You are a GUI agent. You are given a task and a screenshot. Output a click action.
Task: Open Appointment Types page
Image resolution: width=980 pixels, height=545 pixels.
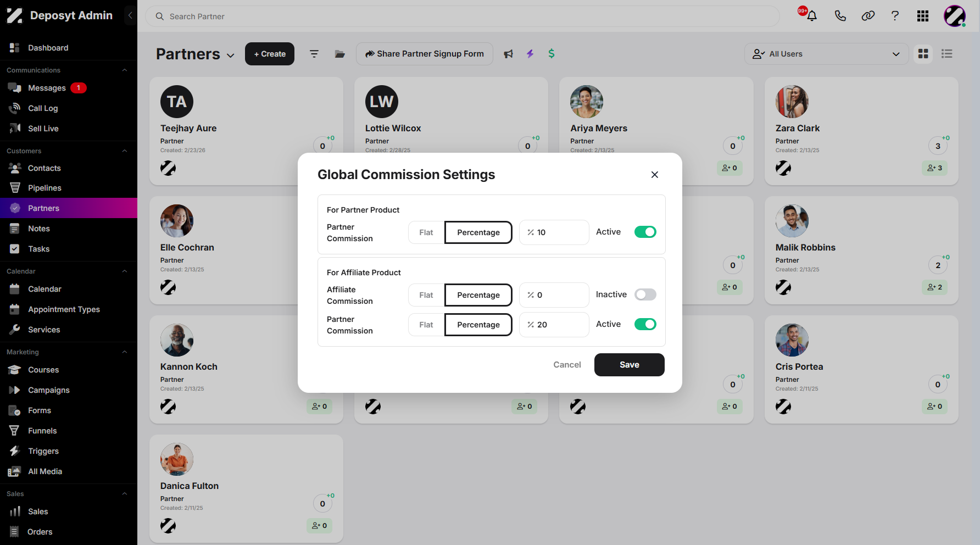tap(69, 309)
